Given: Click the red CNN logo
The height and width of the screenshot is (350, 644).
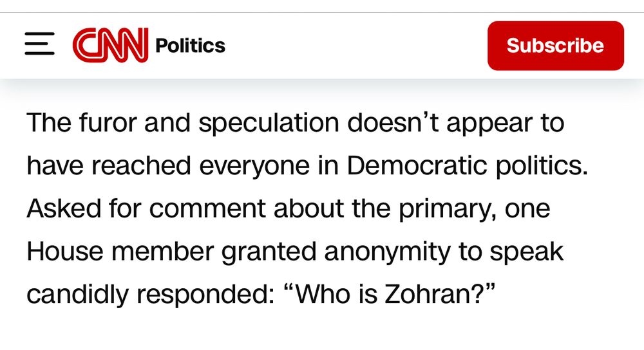Looking at the screenshot, I should click(x=111, y=45).
